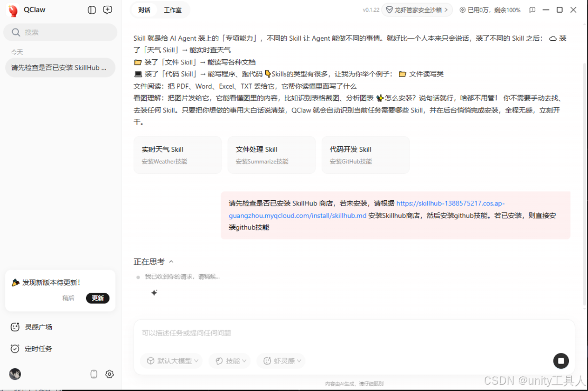
Task: Stop generation with black stop button
Action: click(x=561, y=361)
